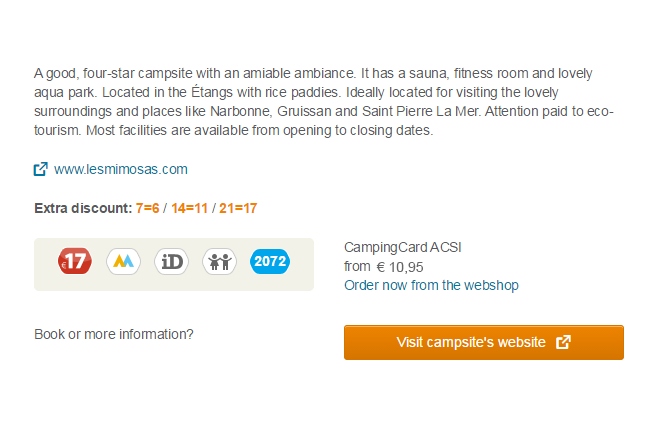Image resolution: width=657 pixels, height=438 pixels.
Task: Select the 7=6 extra discount
Action: tap(147, 208)
